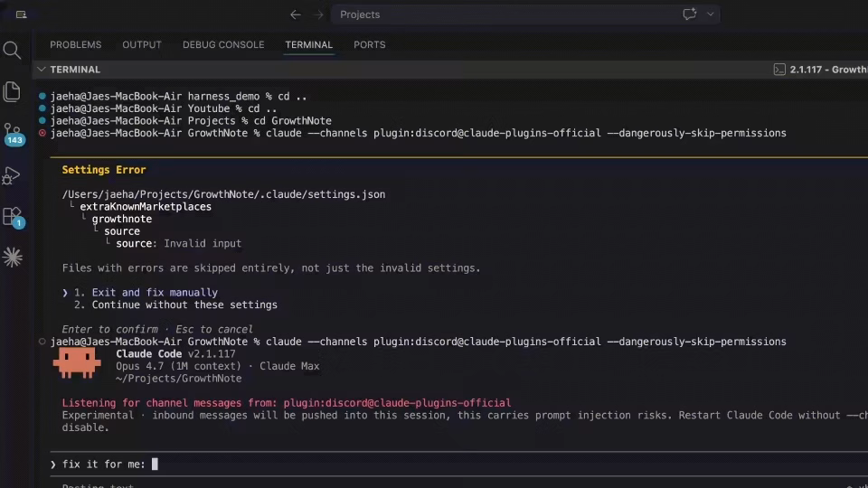
Task: Open the Search view in activity bar
Action: [12, 51]
